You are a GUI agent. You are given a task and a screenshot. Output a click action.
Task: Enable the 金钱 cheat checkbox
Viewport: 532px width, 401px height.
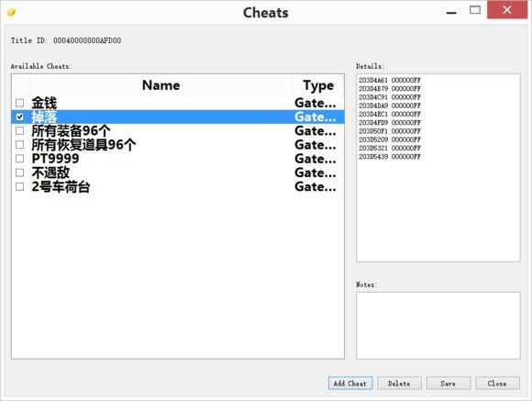click(x=19, y=103)
